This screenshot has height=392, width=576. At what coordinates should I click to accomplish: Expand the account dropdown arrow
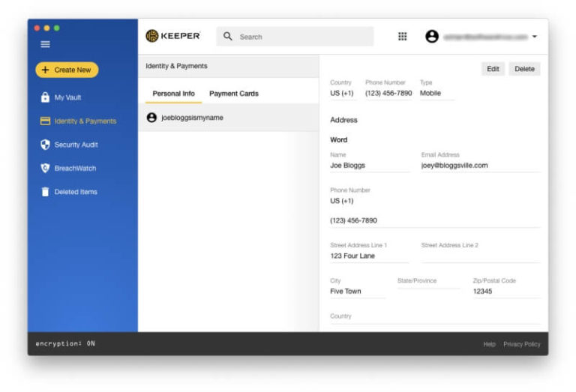pos(535,36)
